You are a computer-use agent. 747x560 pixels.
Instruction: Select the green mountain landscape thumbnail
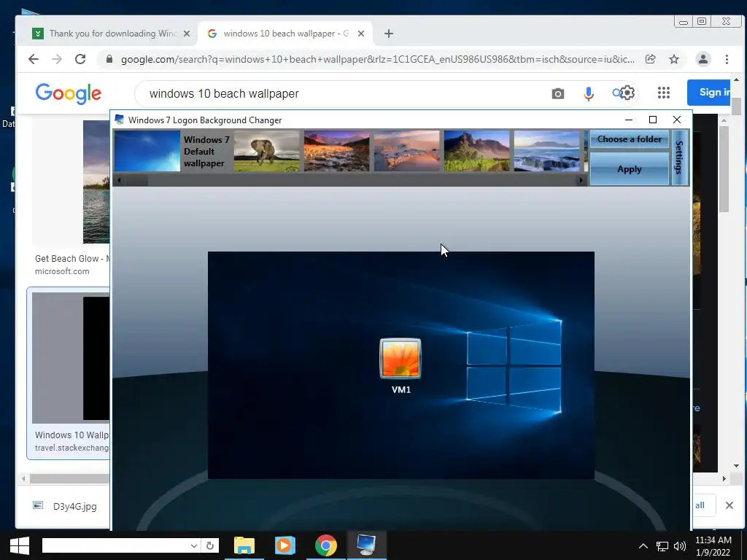coord(477,152)
